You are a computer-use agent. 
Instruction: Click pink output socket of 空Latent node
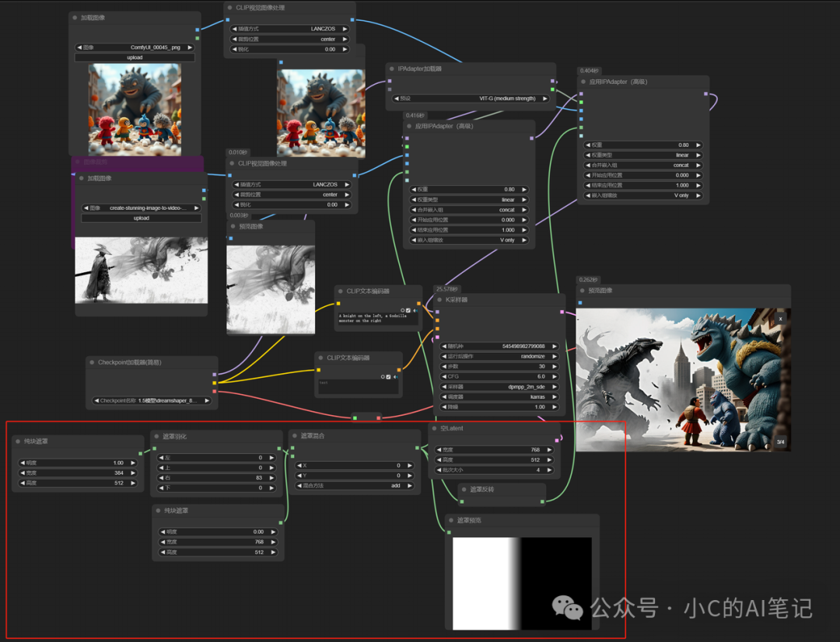point(557,440)
